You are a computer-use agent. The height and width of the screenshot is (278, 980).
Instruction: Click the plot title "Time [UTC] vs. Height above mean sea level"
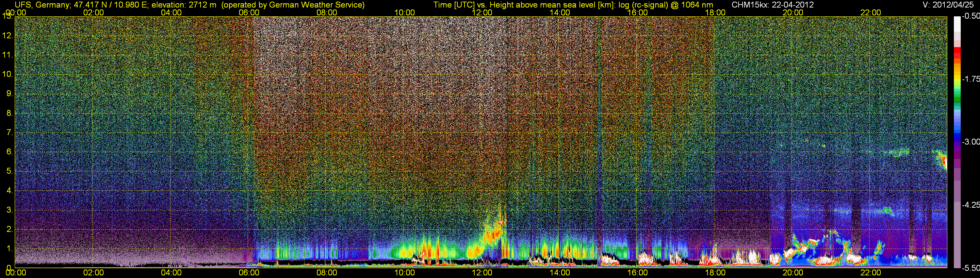514,5
